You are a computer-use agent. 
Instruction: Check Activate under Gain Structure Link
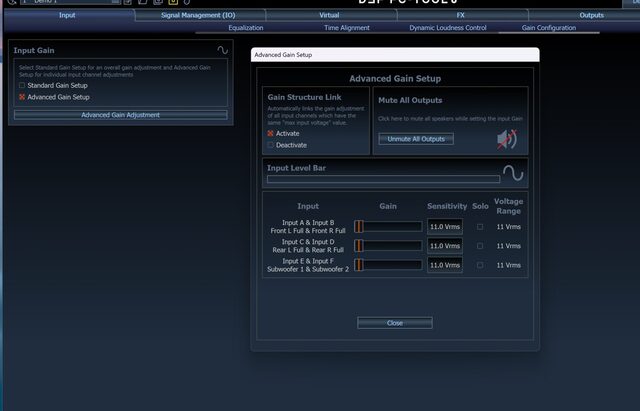(270, 133)
